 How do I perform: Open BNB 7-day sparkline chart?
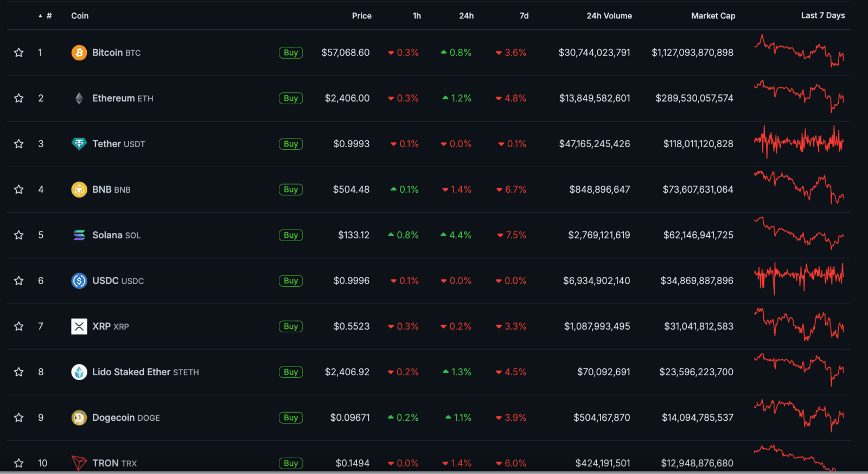click(799, 188)
